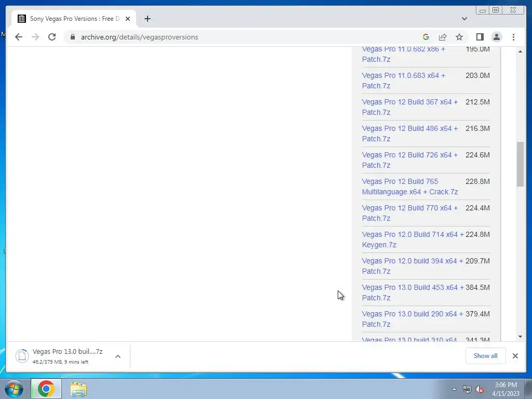Download Vegas Pro 12 Build 367 x64

point(410,107)
